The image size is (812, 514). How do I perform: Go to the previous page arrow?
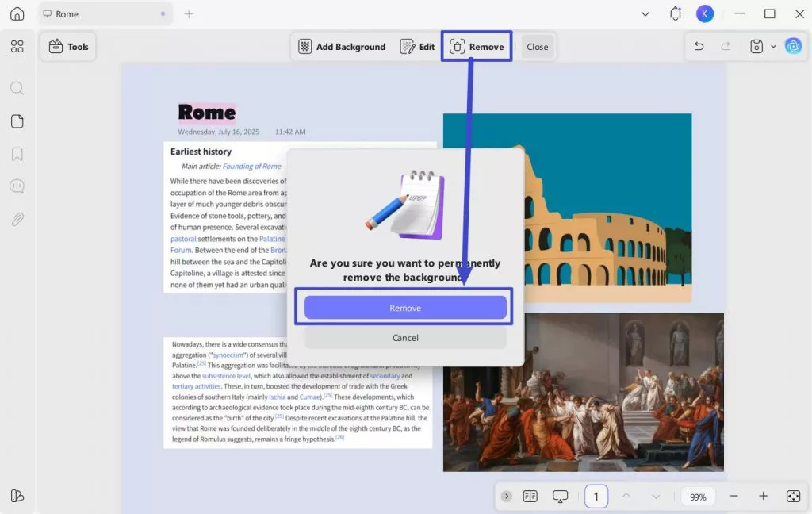click(626, 497)
